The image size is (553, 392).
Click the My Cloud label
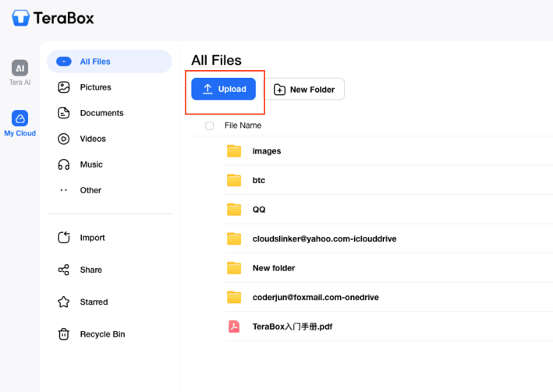(x=19, y=133)
